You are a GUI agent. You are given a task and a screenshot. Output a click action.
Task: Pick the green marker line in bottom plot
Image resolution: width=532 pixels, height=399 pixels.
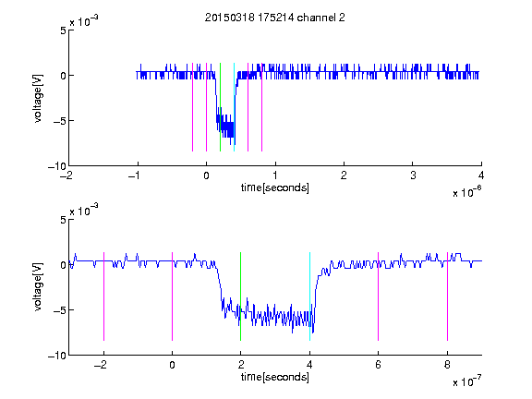(x=240, y=296)
